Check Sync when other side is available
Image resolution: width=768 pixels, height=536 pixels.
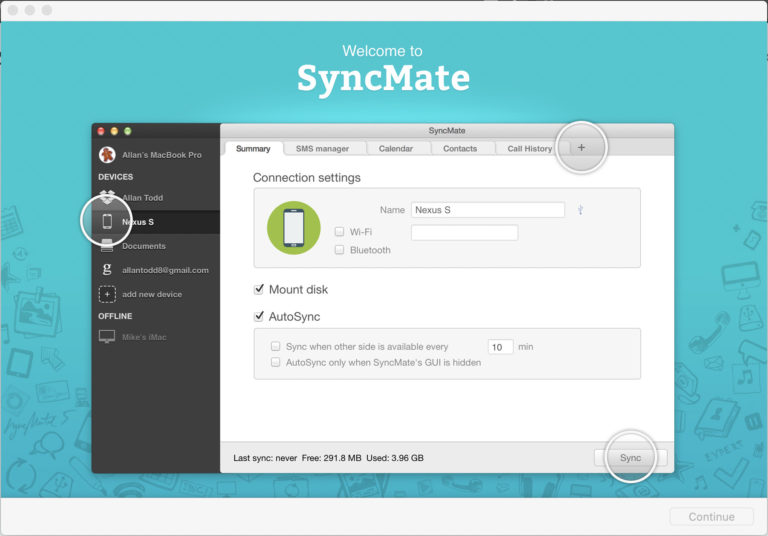click(276, 347)
